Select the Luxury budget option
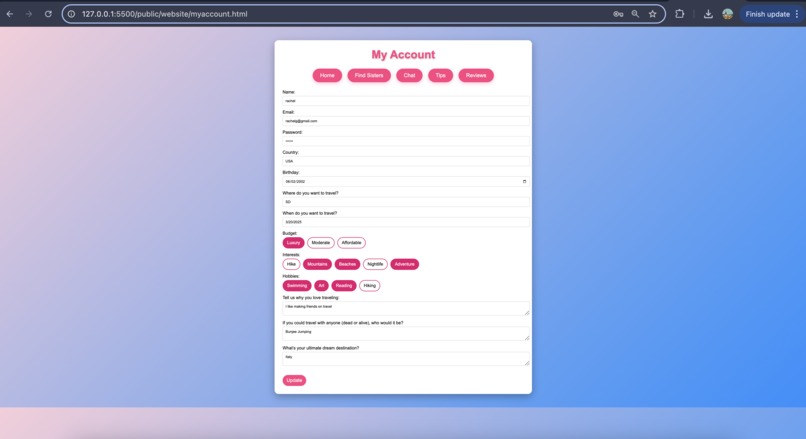 pyautogui.click(x=293, y=243)
